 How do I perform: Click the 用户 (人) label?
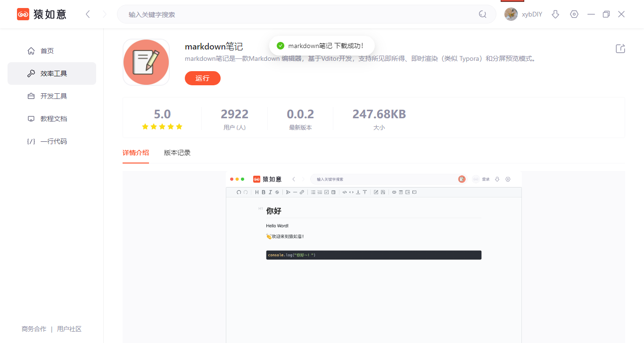[235, 127]
